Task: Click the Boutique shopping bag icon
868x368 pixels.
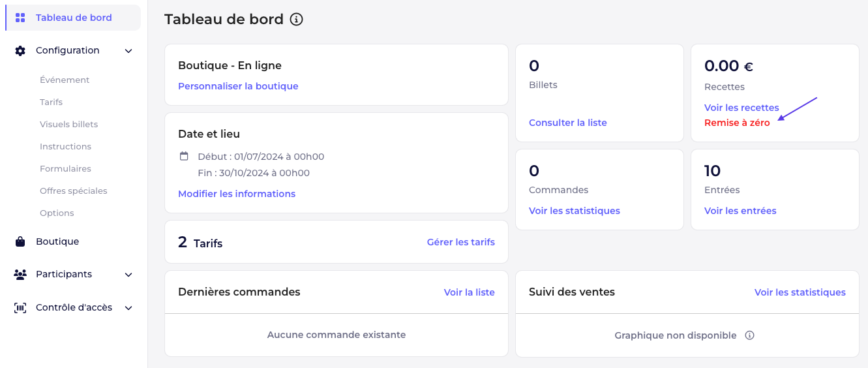Action: tap(20, 241)
